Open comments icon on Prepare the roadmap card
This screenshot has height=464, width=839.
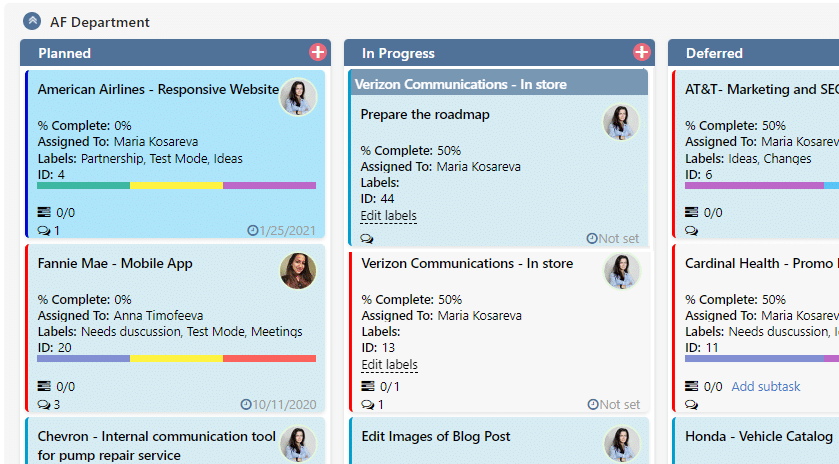[x=367, y=239]
